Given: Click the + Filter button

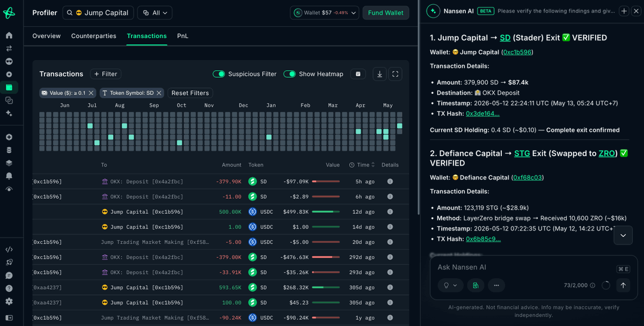Looking at the screenshot, I should click(106, 74).
